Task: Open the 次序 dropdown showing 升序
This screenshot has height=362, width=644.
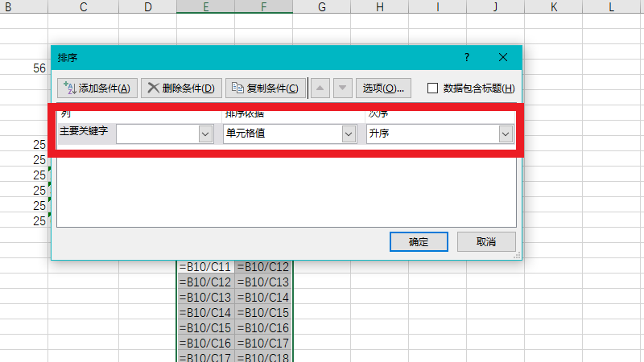Action: [x=506, y=134]
